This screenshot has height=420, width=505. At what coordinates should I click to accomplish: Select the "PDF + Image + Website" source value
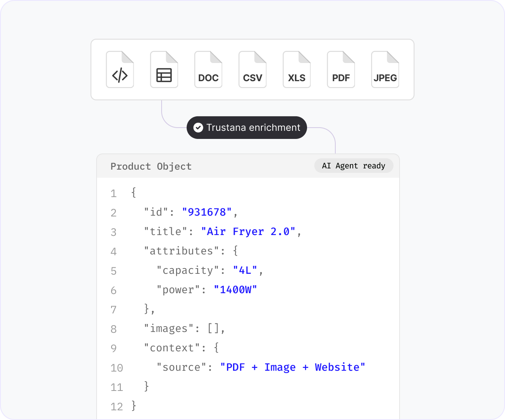tap(292, 367)
